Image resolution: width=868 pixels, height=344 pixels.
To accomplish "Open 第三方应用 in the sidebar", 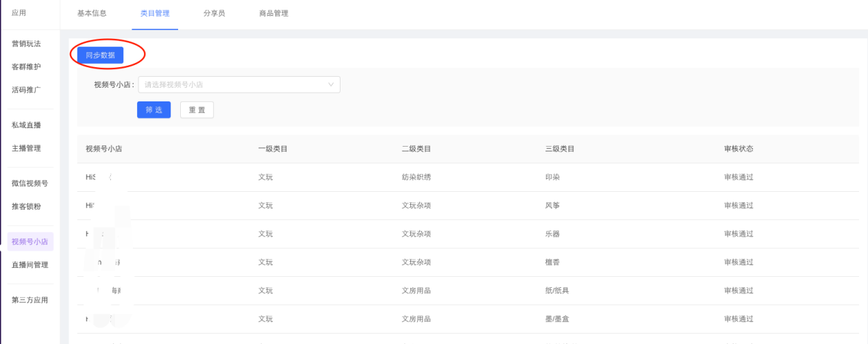I will [29, 300].
